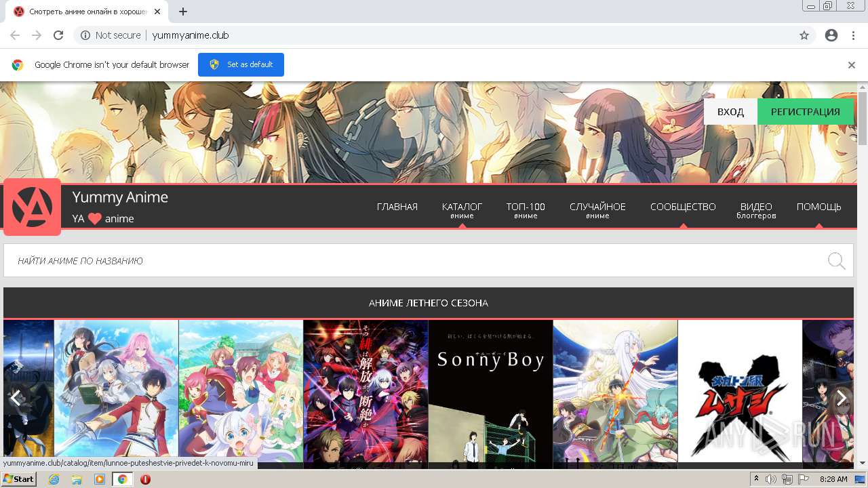
Task: Open the ГЛАВНАЯ menu item
Action: point(397,207)
